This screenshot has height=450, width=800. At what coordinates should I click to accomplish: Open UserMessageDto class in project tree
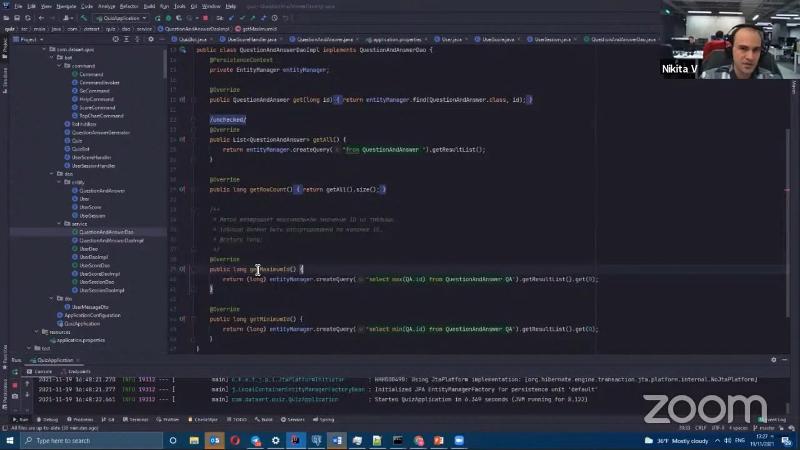pyautogui.click(x=96, y=307)
